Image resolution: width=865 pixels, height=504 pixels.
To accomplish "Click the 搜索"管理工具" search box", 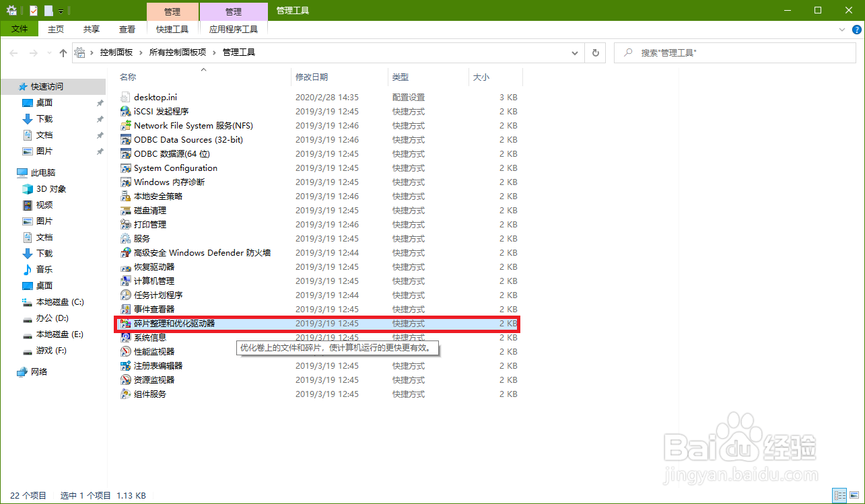I will coord(736,52).
